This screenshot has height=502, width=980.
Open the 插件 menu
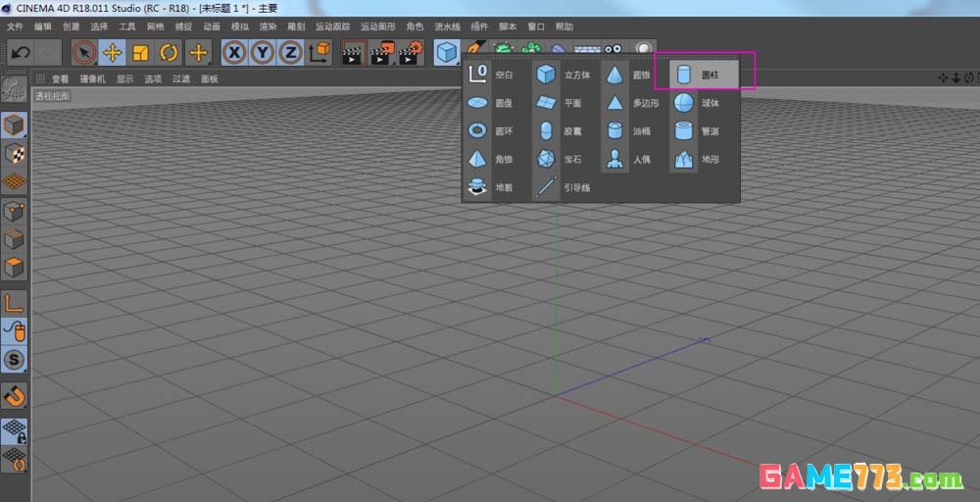[x=479, y=26]
